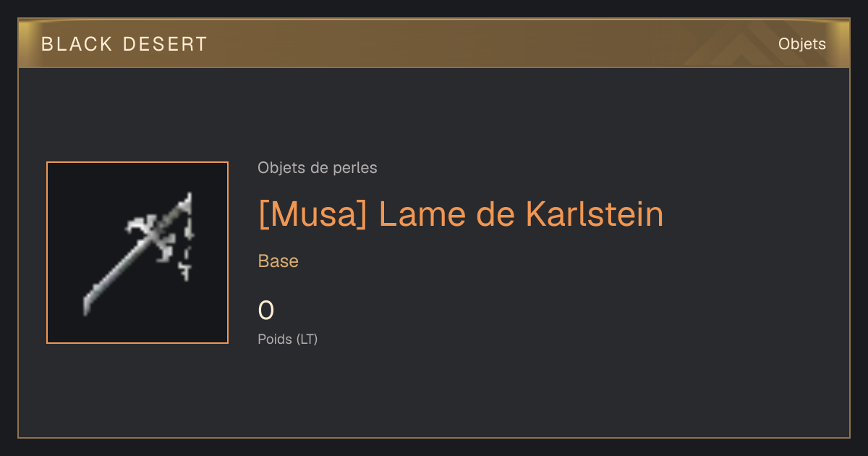Click the BLACK DESERT logo text
The height and width of the screenshot is (456, 868).
[124, 44]
